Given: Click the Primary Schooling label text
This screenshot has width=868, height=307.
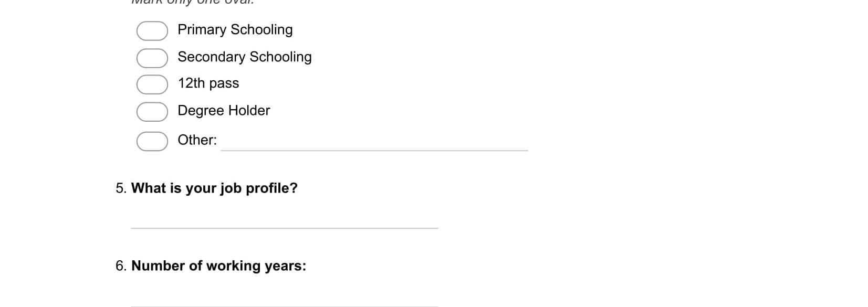Looking at the screenshot, I should pos(235,30).
